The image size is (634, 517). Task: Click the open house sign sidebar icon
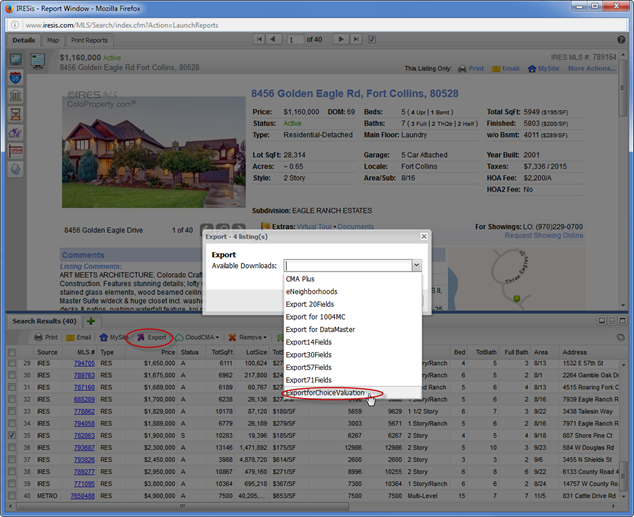(x=16, y=151)
